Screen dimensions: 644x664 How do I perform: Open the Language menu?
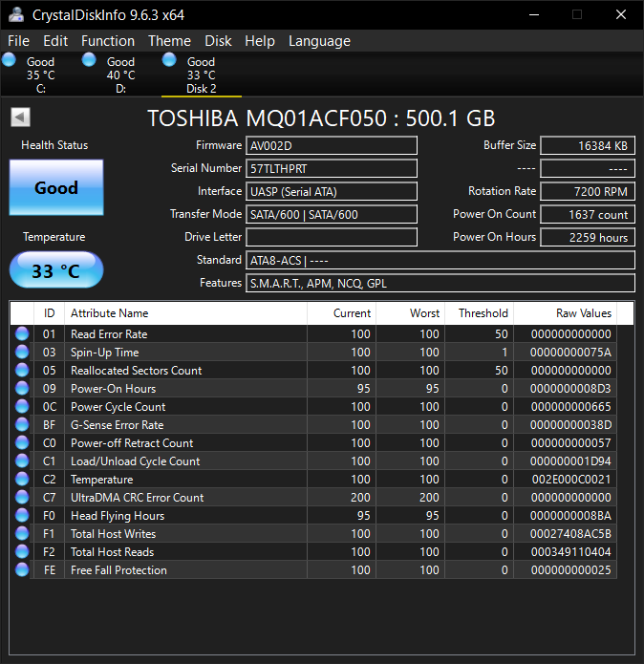(319, 41)
